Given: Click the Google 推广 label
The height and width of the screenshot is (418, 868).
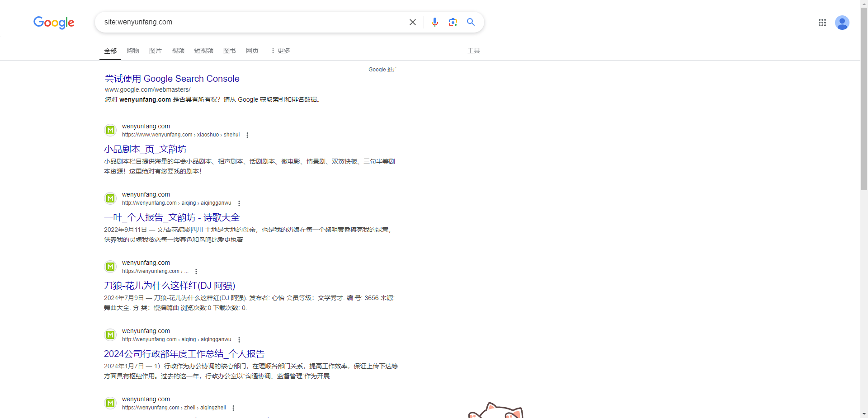Looking at the screenshot, I should click(x=383, y=70).
